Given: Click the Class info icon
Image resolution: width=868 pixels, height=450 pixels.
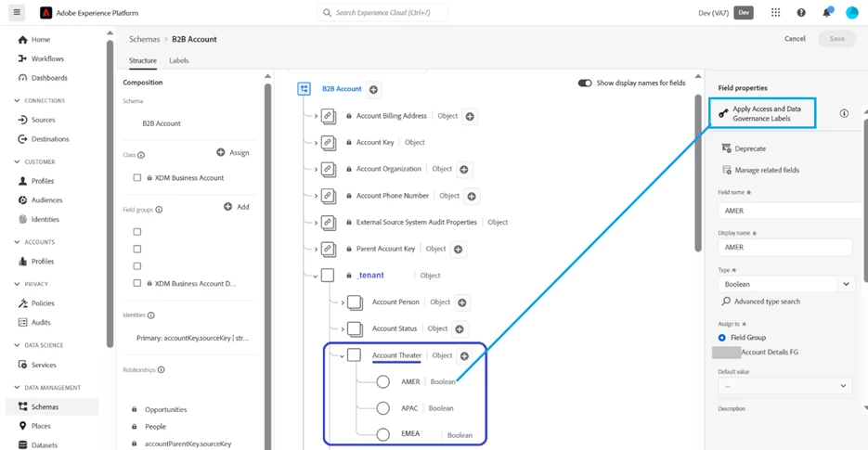Looking at the screenshot, I should click(141, 155).
